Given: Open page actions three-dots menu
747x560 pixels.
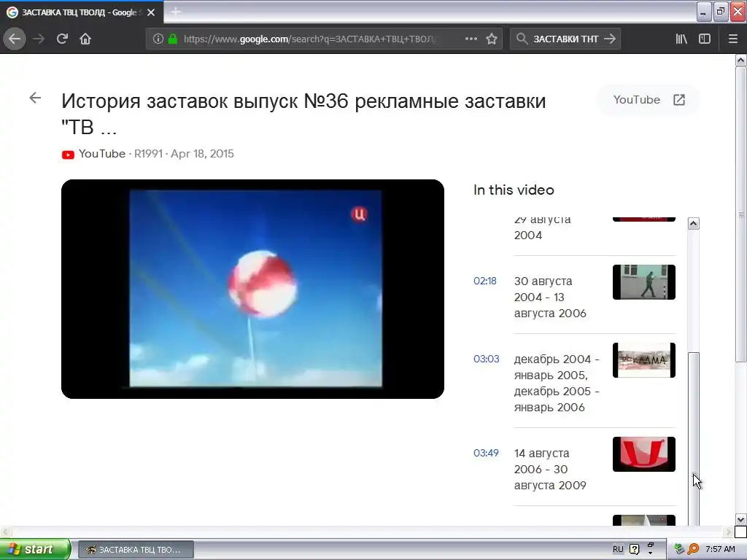Looking at the screenshot, I should tap(471, 39).
